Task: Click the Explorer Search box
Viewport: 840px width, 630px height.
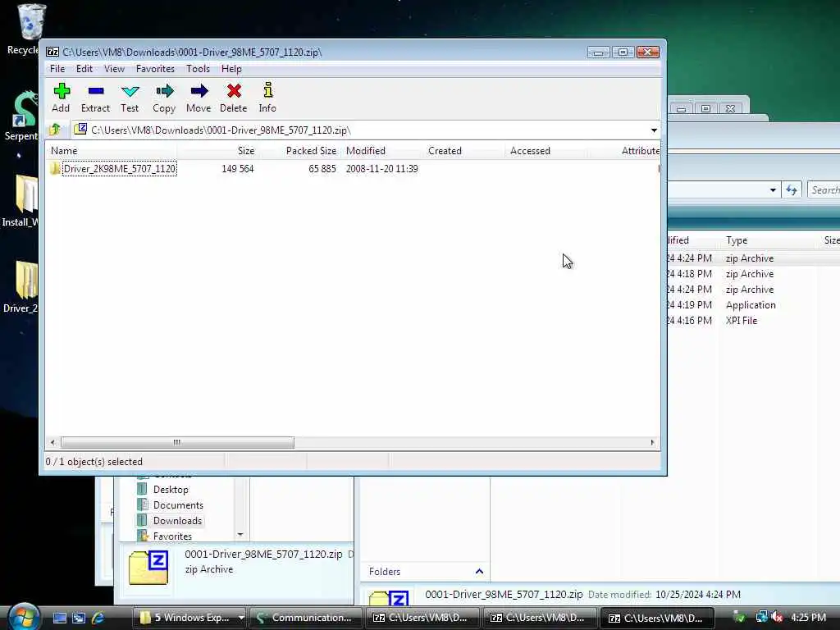Action: click(824, 189)
